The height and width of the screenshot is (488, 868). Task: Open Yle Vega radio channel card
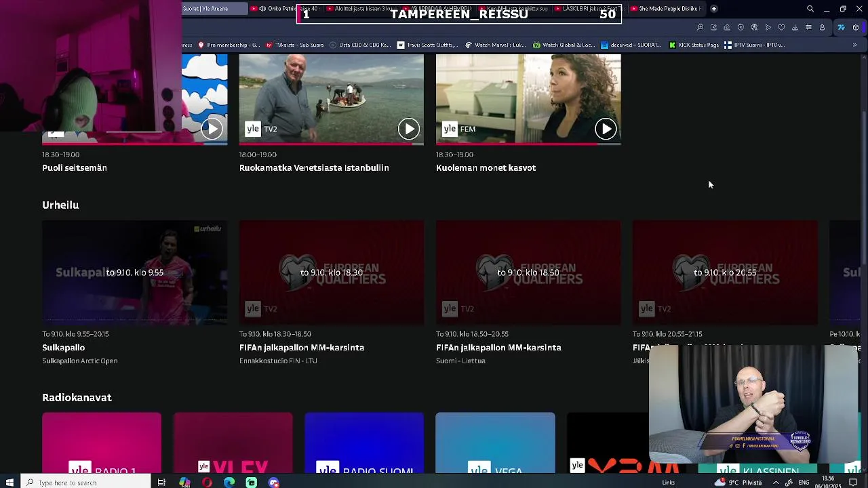495,443
